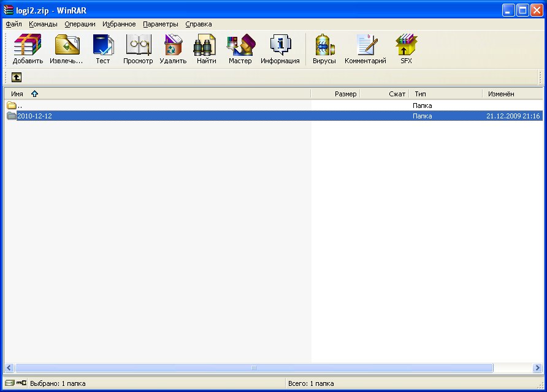Click the Добавить (Add) toolbar icon
This screenshot has width=547, height=392.
(28, 49)
